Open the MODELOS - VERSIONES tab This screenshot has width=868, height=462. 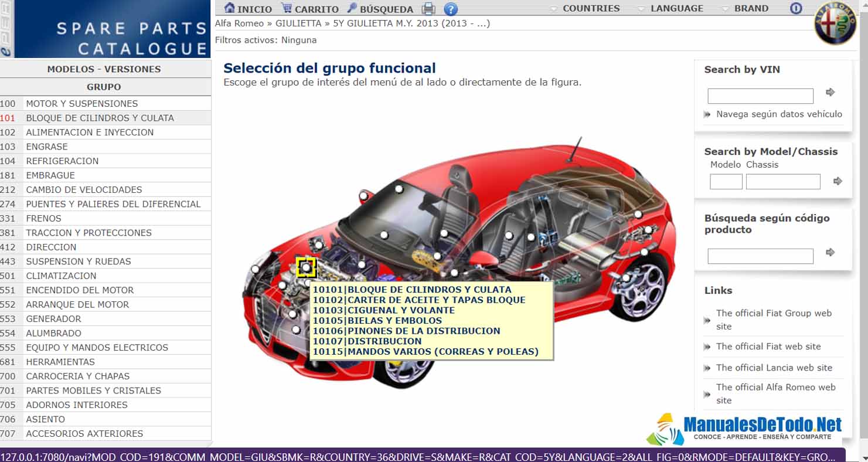(104, 69)
